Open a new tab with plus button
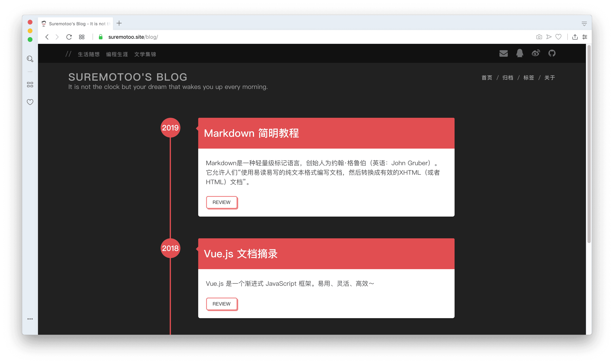Image resolution: width=614 pixels, height=364 pixels. coord(119,23)
